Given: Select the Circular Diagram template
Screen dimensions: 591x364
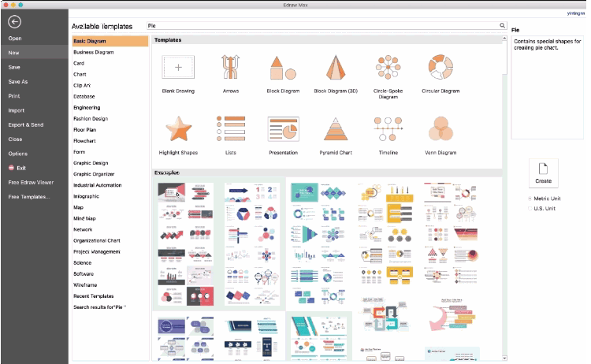Looking at the screenshot, I should pyautogui.click(x=440, y=67).
